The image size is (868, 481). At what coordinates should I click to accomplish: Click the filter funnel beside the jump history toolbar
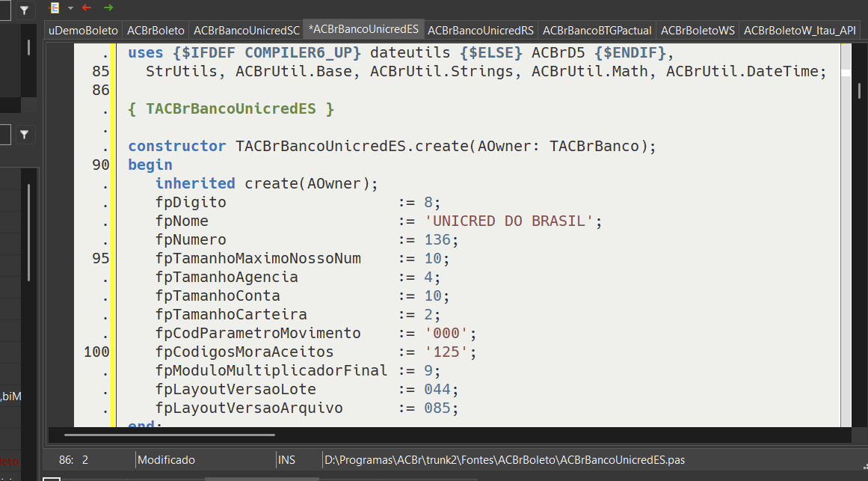coord(25,10)
